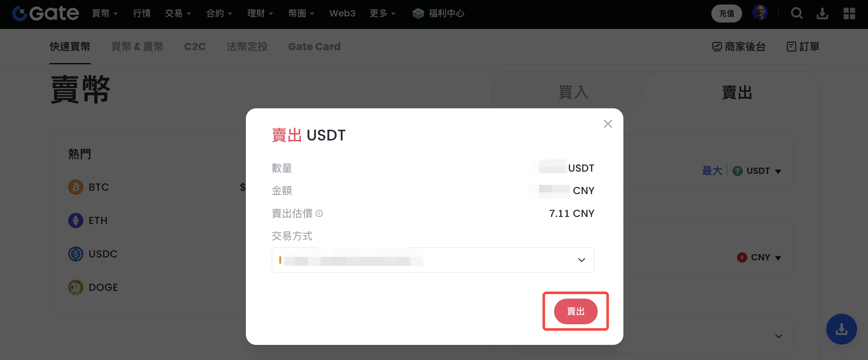The image size is (868, 360).
Task: Click the info icon beside 賣出估價
Action: (319, 213)
